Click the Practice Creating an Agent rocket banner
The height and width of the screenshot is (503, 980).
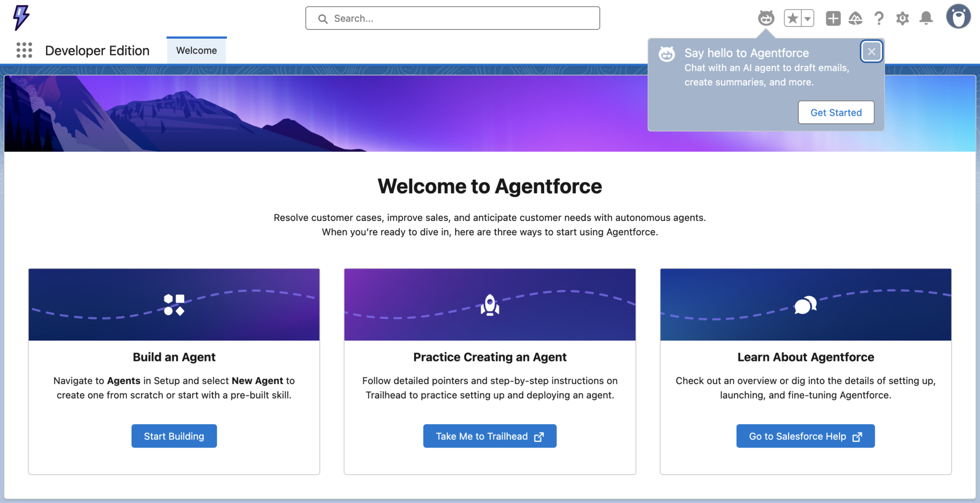pyautogui.click(x=490, y=305)
